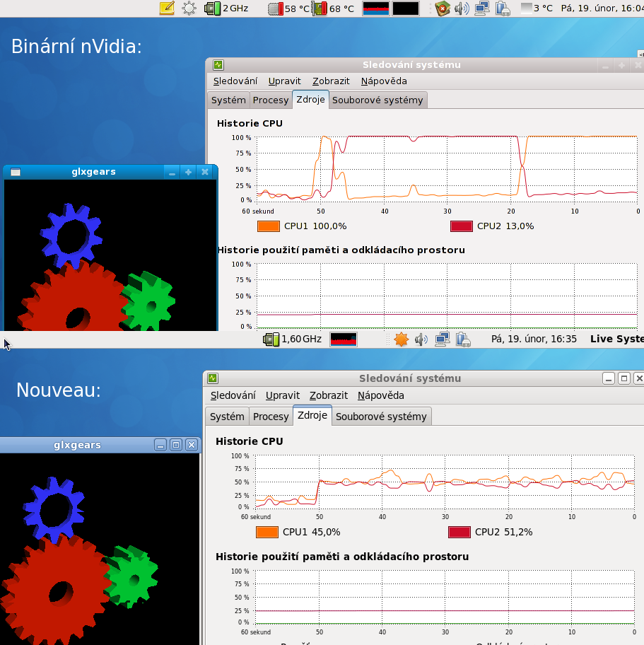Click the sticky notes icon in top panel

[x=167, y=8]
